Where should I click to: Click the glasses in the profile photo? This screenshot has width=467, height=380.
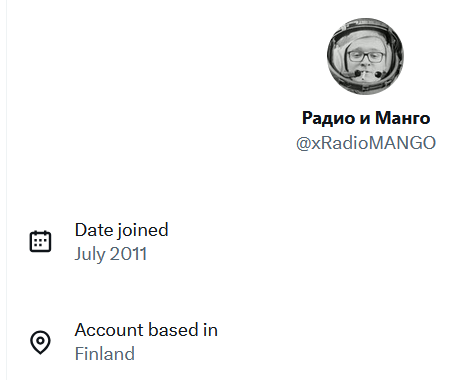coord(366,57)
